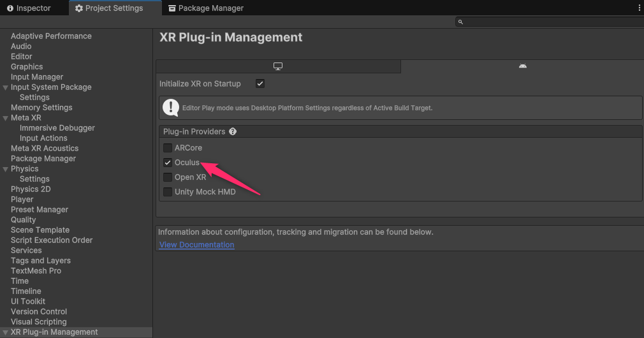Screen dimensions: 644x338
Task: Click the Project Settings gear tab
Action: [x=108, y=8]
